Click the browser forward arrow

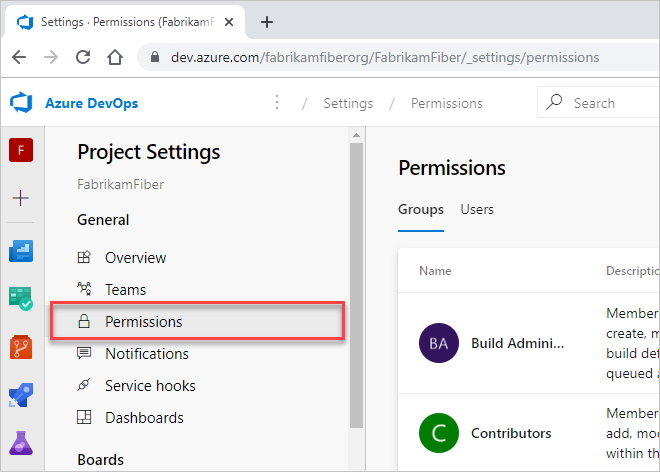(51, 57)
